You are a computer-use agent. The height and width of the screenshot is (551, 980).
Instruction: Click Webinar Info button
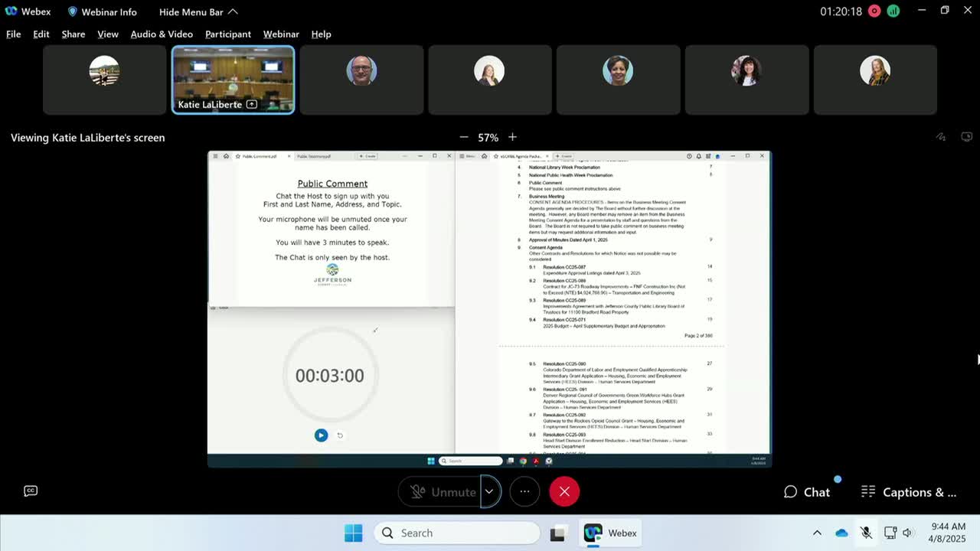[x=102, y=11]
